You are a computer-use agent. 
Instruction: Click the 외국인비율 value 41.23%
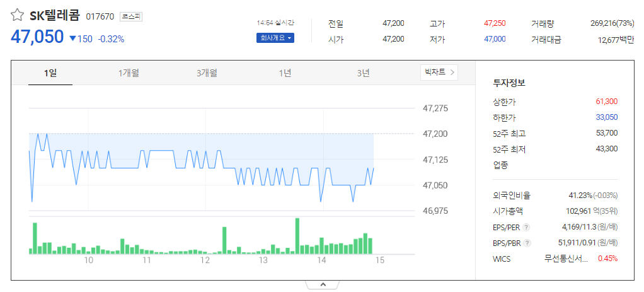(580, 196)
